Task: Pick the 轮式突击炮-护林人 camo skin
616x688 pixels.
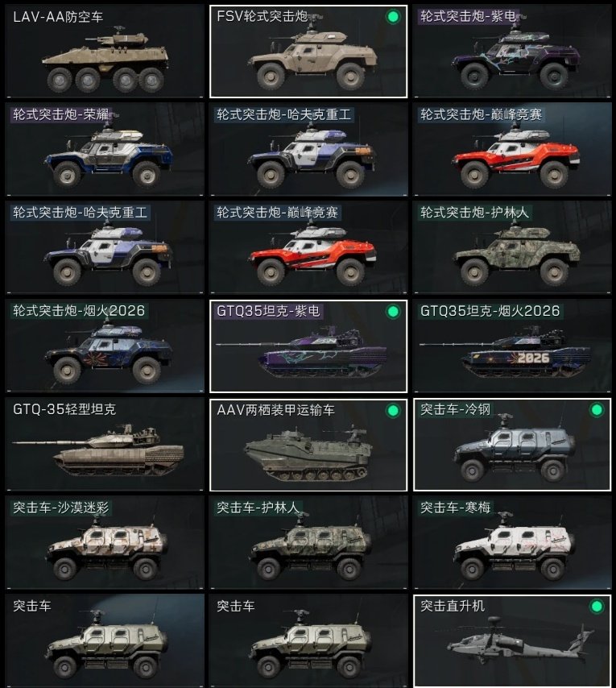Action: pos(512,247)
